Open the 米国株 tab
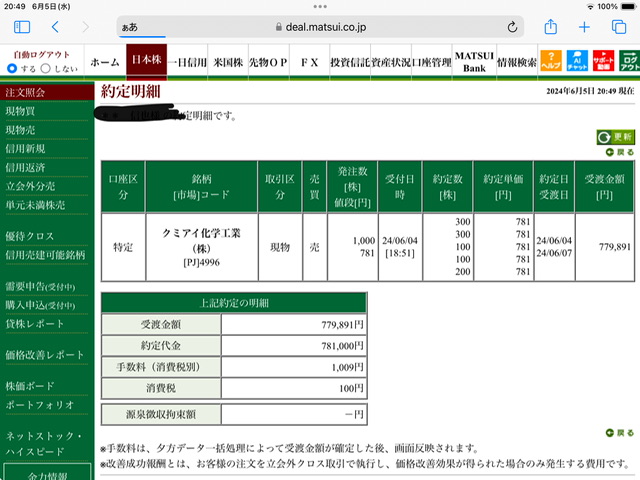This screenshot has height=480, width=640. tap(228, 62)
